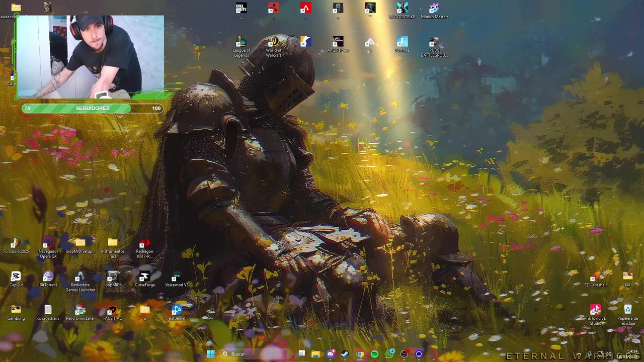Launch Minion Masters from the desktop

434,11
